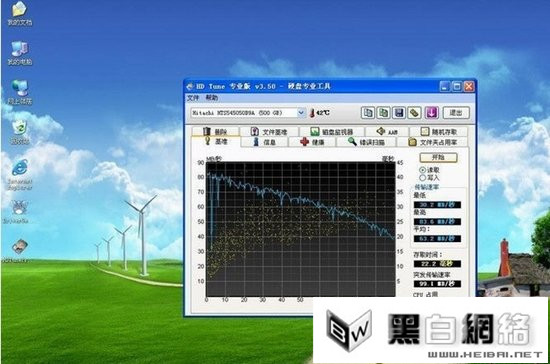550x364 pixels.
Task: Open the 我的电脑 desktop icon
Action: [20, 53]
